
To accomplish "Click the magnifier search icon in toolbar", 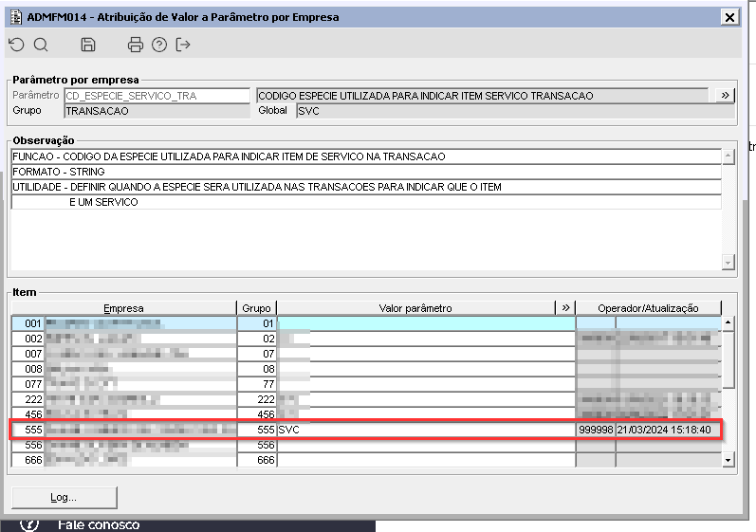I will point(41,45).
